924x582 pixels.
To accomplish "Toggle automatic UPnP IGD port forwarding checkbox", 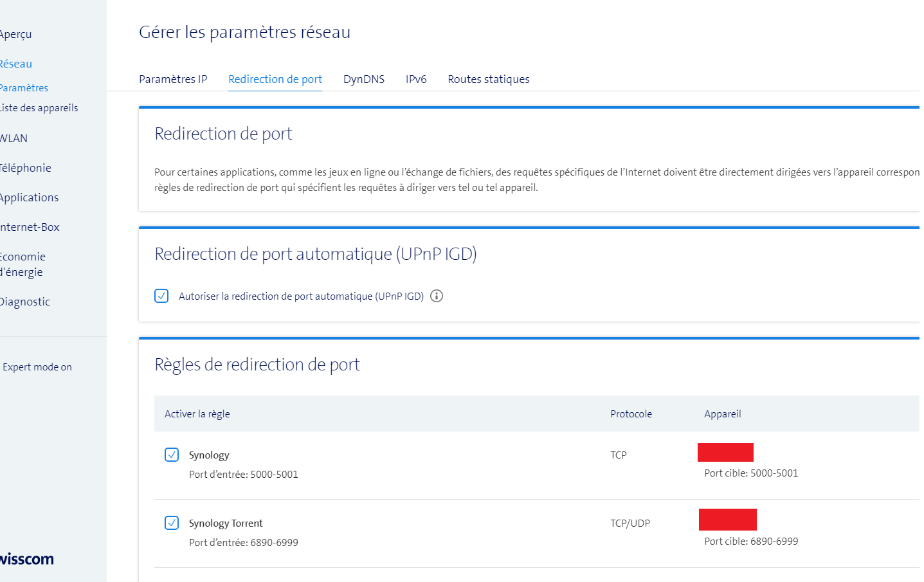I will point(161,296).
